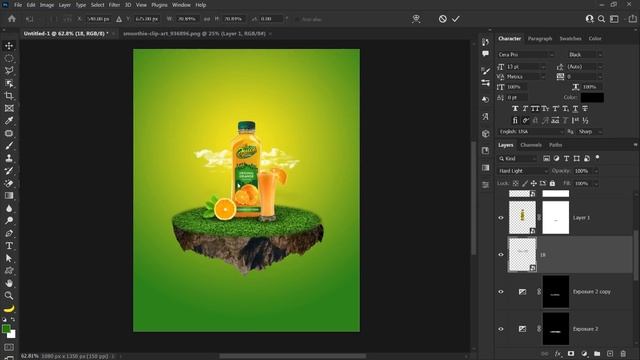Add a layer style using fx

click(558, 353)
